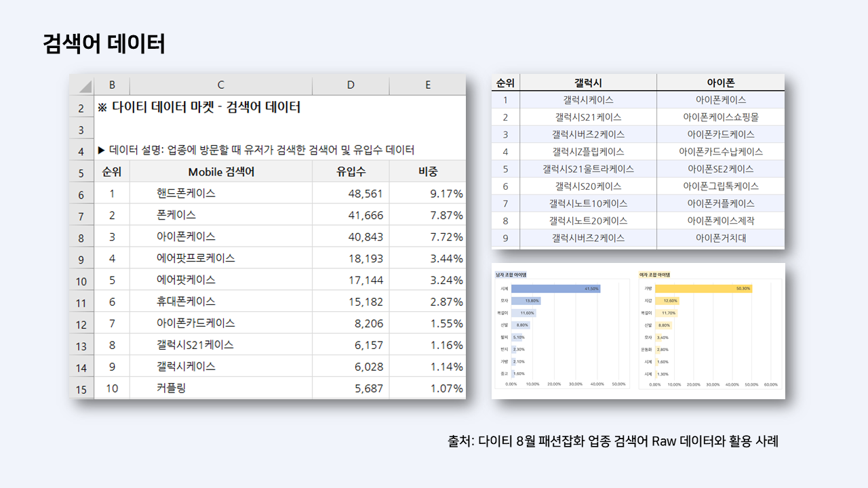This screenshot has width=868, height=488.
Task: Click the '갤럭시' column header in the right table
Action: [x=588, y=83]
